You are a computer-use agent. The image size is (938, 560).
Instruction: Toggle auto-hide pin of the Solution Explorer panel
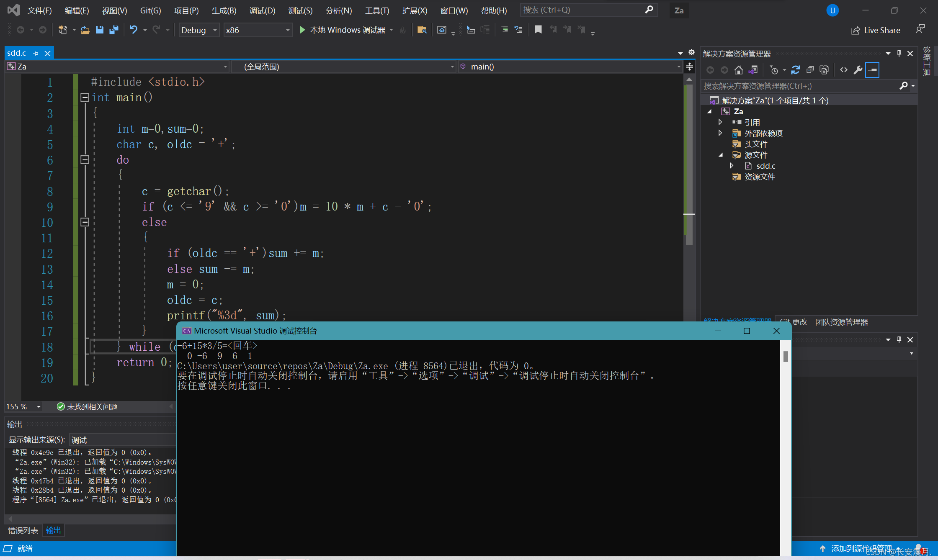899,54
